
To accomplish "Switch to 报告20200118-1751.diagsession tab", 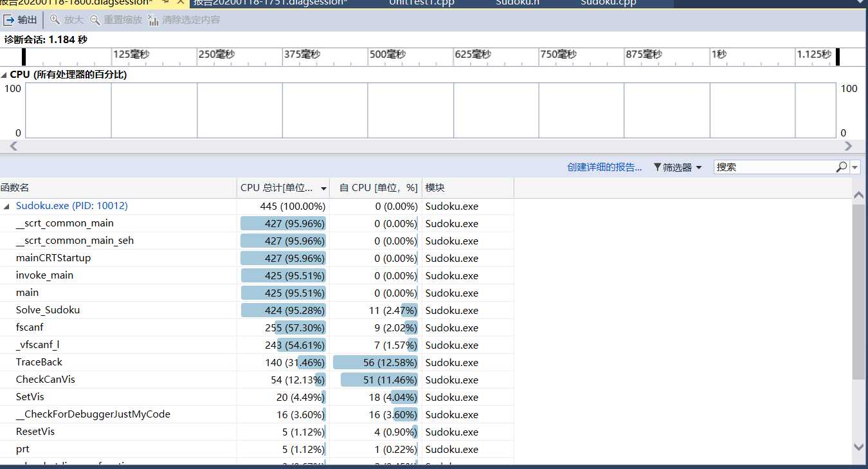I will (270, 3).
